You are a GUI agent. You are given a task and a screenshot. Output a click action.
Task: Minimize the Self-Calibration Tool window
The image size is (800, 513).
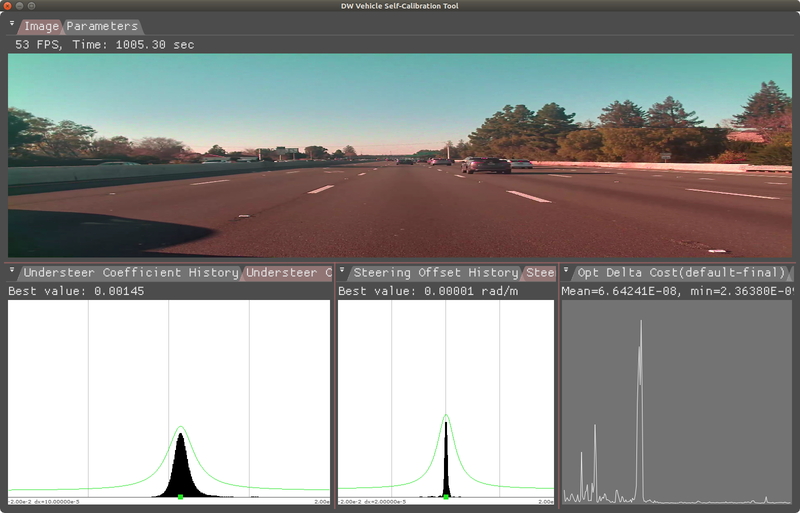click(20, 6)
